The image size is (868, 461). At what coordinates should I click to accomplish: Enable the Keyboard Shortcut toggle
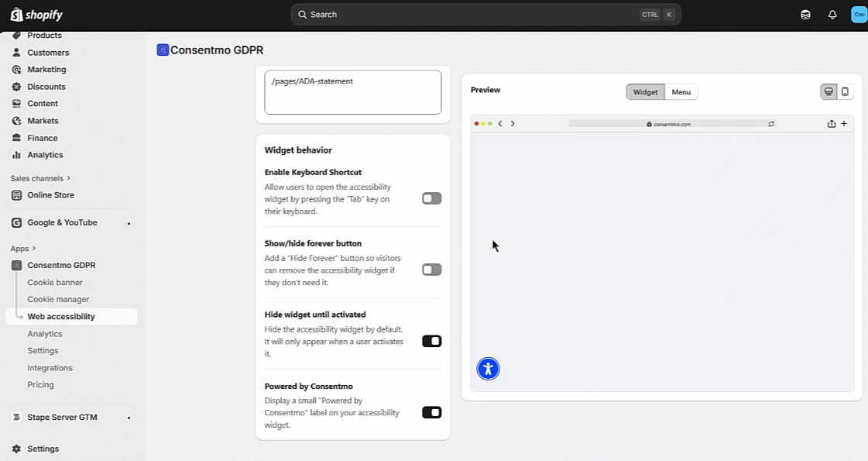[x=431, y=199]
